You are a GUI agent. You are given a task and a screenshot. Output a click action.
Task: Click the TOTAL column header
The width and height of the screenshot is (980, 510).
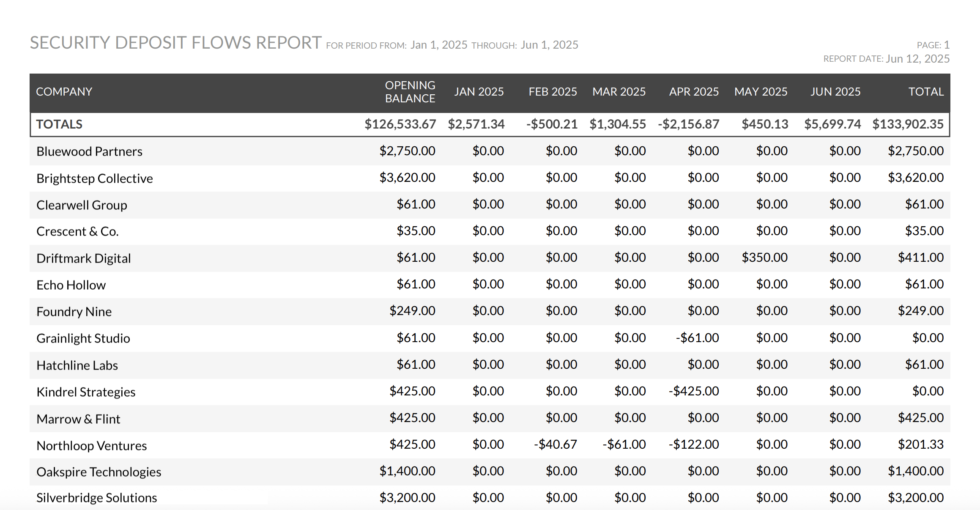[925, 92]
